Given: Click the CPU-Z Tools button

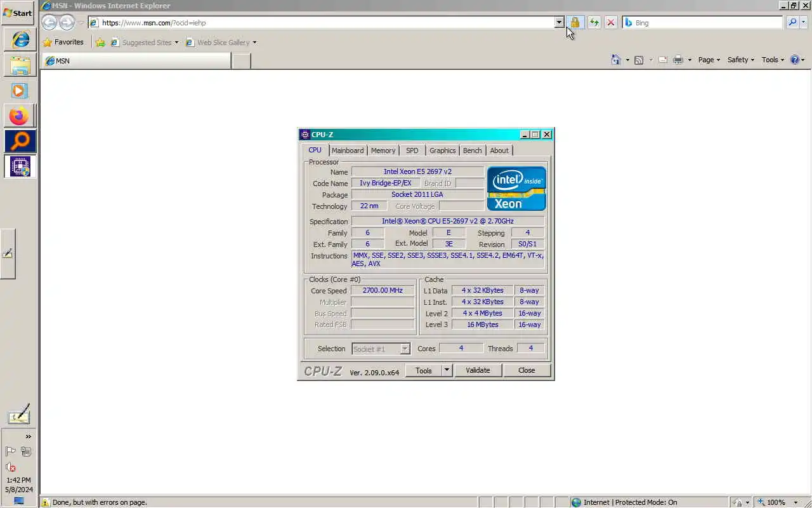Looking at the screenshot, I should click(424, 370).
